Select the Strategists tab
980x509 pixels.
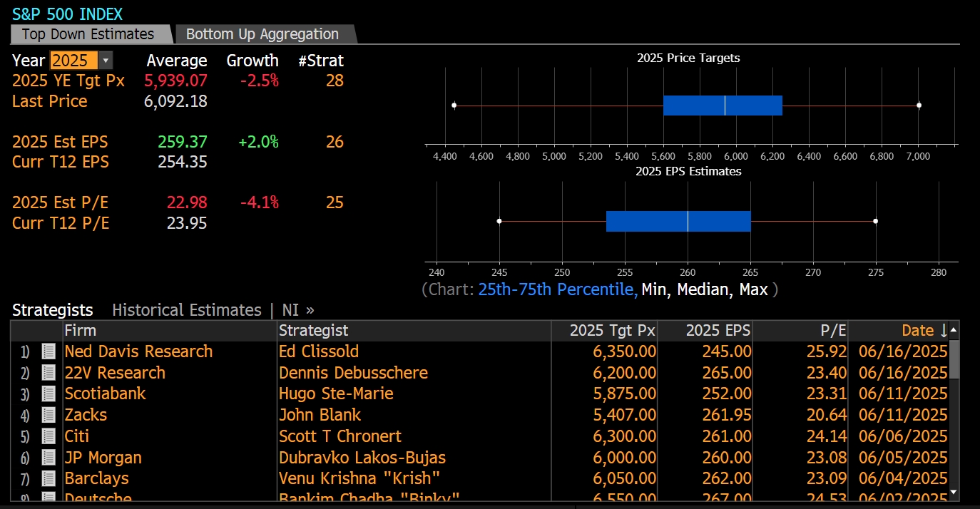53,310
